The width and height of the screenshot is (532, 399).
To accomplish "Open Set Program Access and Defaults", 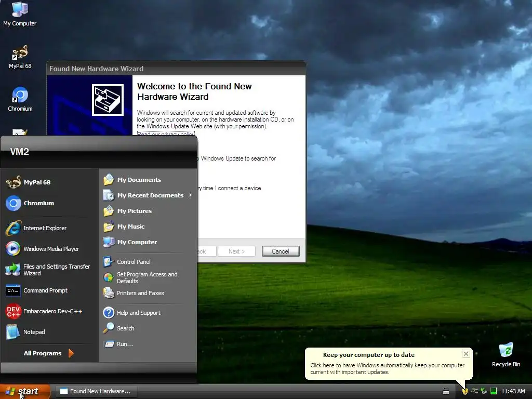I will point(148,277).
